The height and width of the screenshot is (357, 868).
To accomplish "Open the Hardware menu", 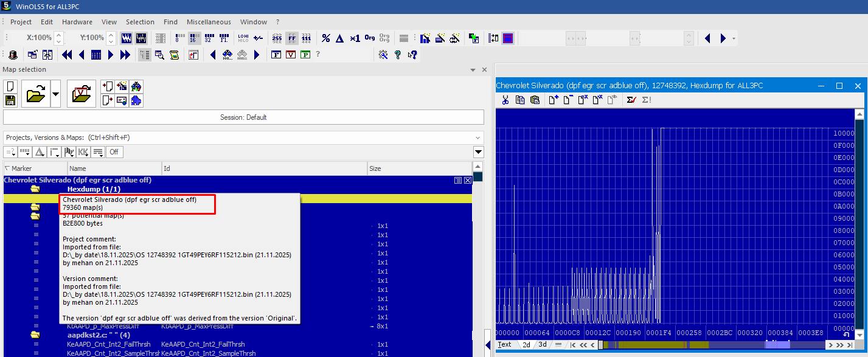I will click(77, 22).
